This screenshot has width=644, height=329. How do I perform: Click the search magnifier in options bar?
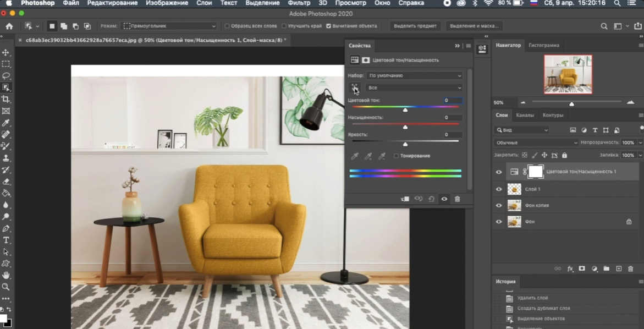click(x=604, y=26)
